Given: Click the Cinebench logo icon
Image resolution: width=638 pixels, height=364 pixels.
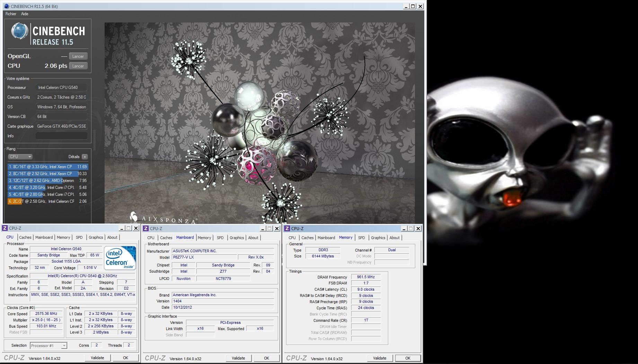Looking at the screenshot, I should click(19, 31).
